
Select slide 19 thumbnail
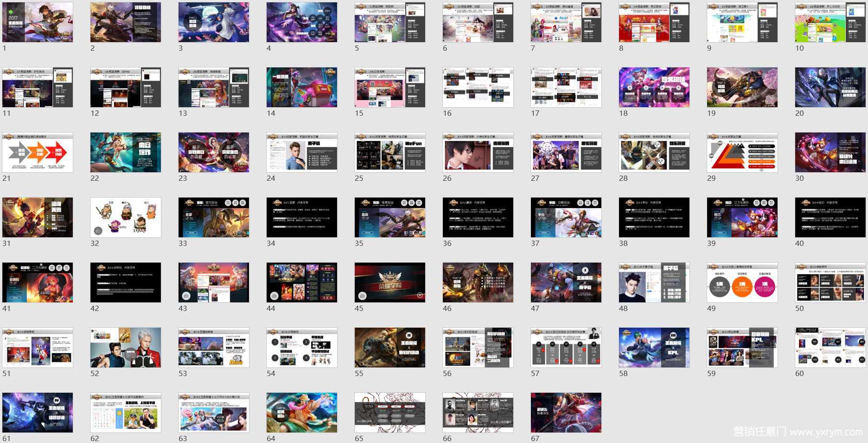pyautogui.click(x=742, y=87)
